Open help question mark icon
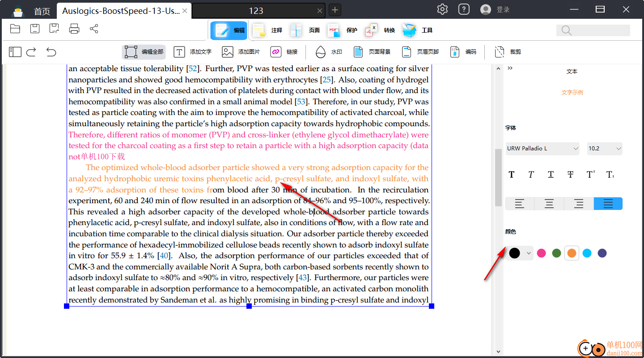Screen dimensions: 644x358 point(464,9)
